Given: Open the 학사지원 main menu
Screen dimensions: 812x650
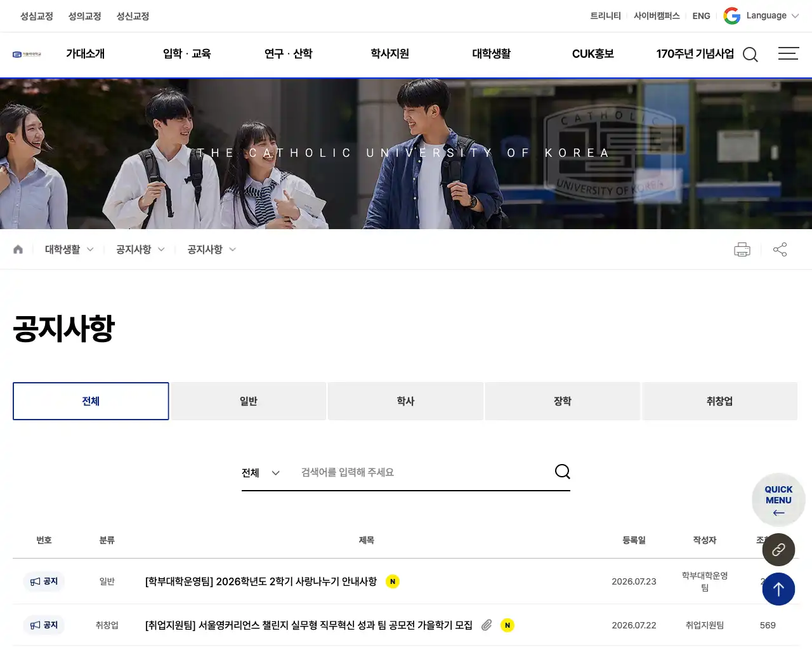Looking at the screenshot, I should pyautogui.click(x=390, y=54).
